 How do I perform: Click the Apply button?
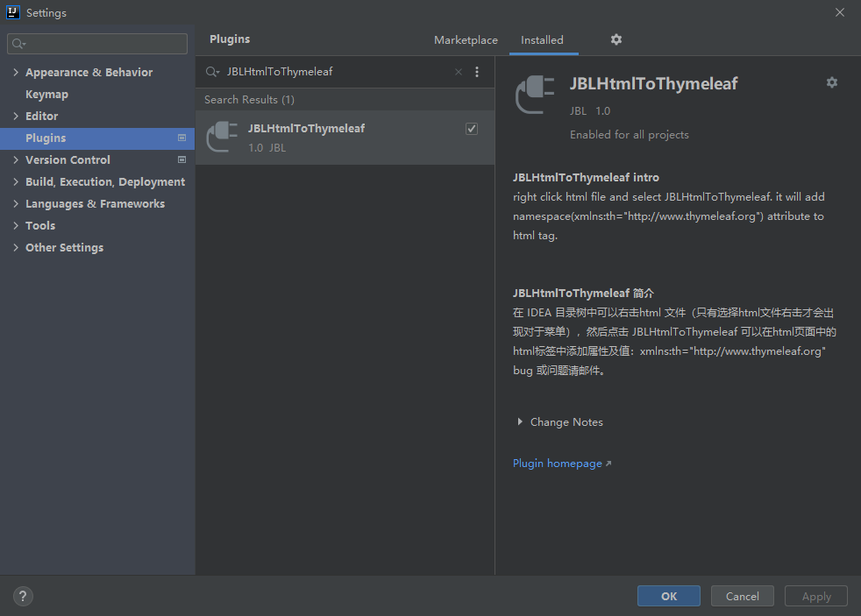click(x=816, y=596)
